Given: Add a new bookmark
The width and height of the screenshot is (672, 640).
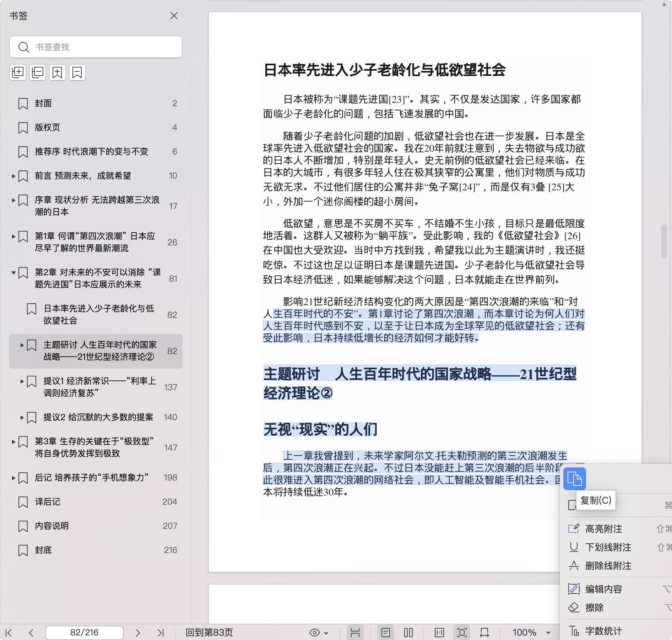Looking at the screenshot, I should click(x=58, y=72).
